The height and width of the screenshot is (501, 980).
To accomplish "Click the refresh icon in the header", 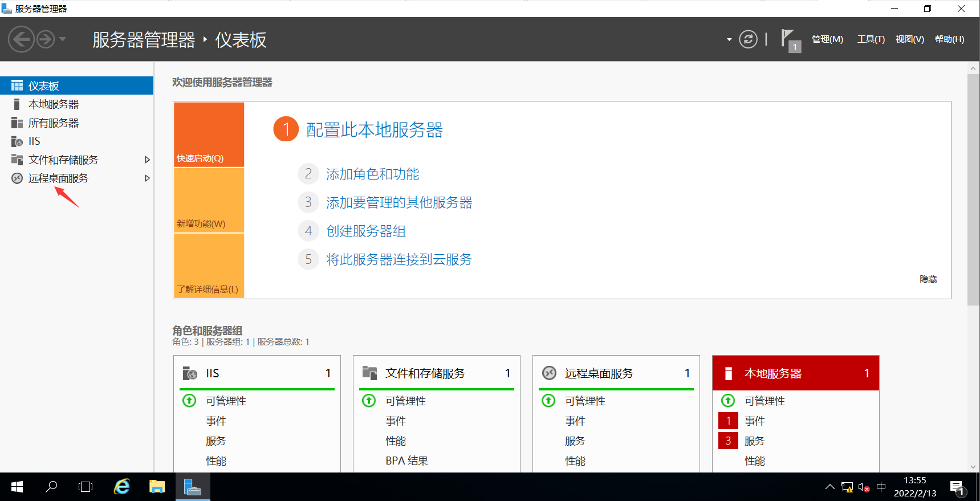I will pos(748,39).
